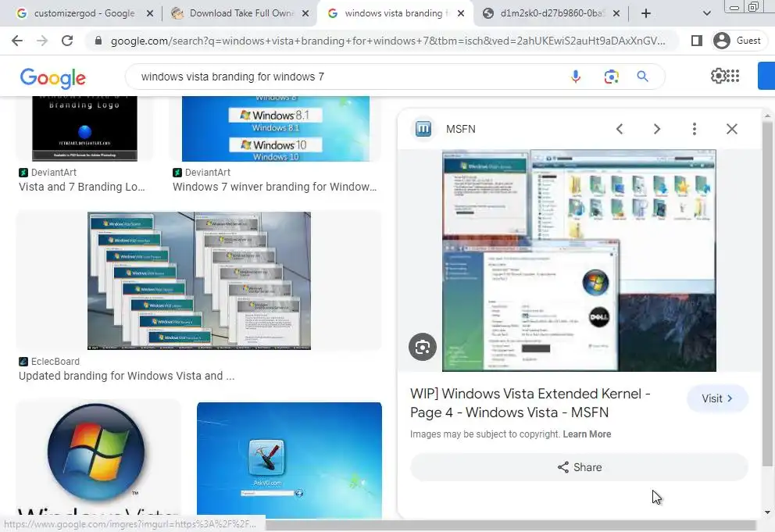Click the large MSFN preview image

pos(579,261)
